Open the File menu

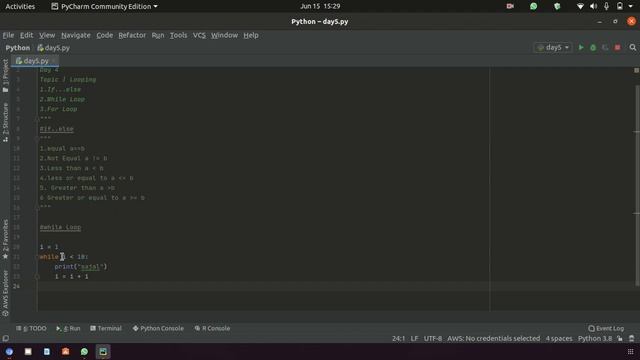8,35
